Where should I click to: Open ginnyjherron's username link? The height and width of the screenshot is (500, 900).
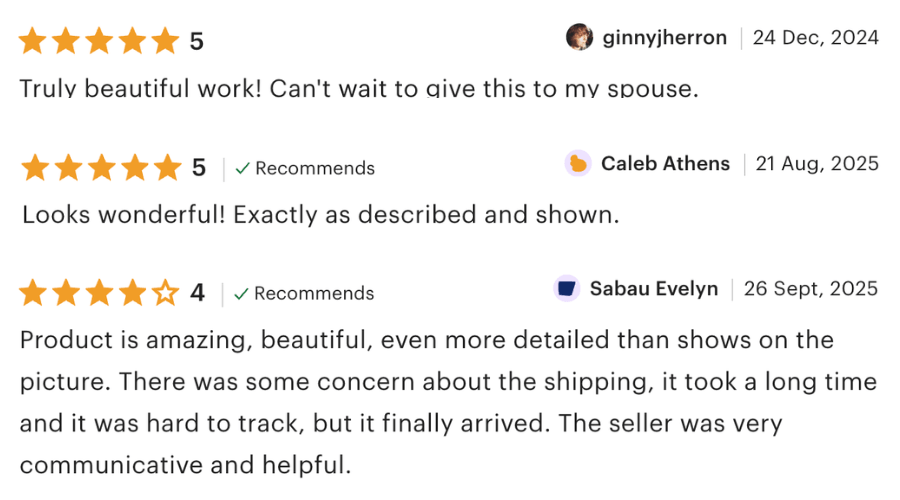click(665, 38)
